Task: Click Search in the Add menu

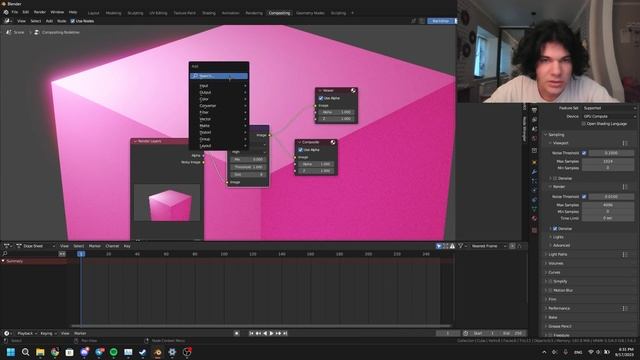Action: 219,76
